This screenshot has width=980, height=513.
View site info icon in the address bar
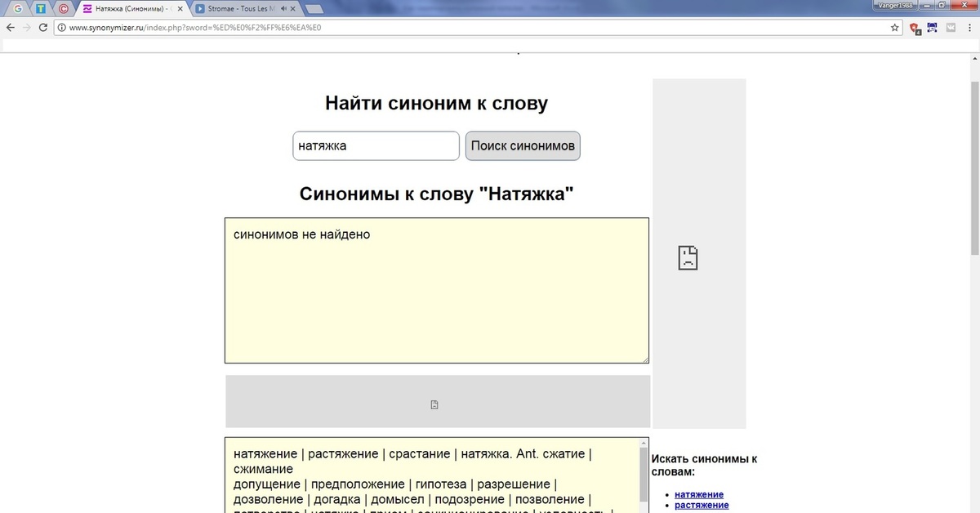[x=61, y=27]
